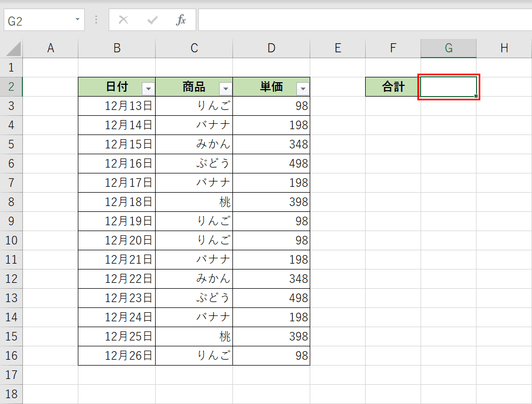Open the 商品 column filter dropdown
Screen dimensions: 532x404
tap(225, 89)
